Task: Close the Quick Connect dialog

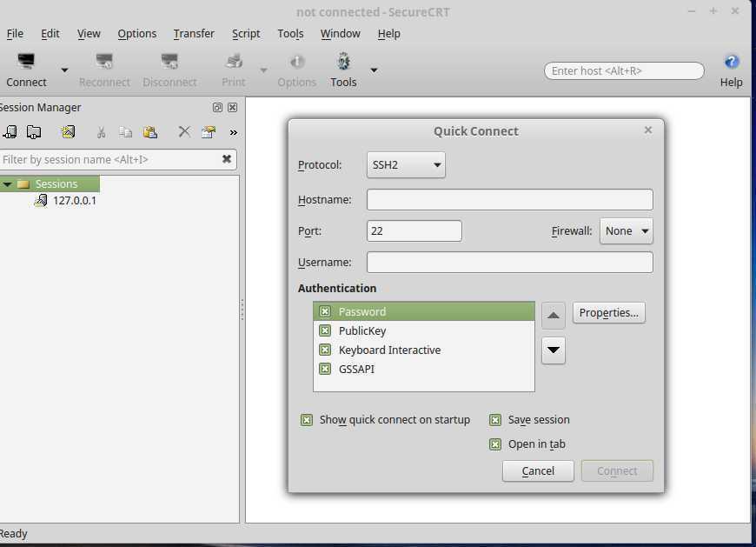Action: click(648, 130)
